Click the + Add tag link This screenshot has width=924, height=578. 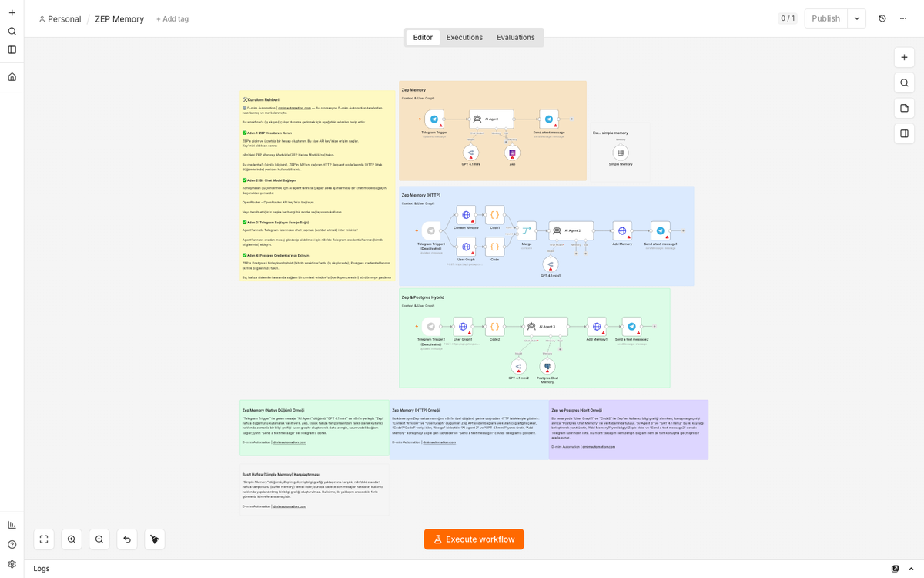pyautogui.click(x=172, y=19)
